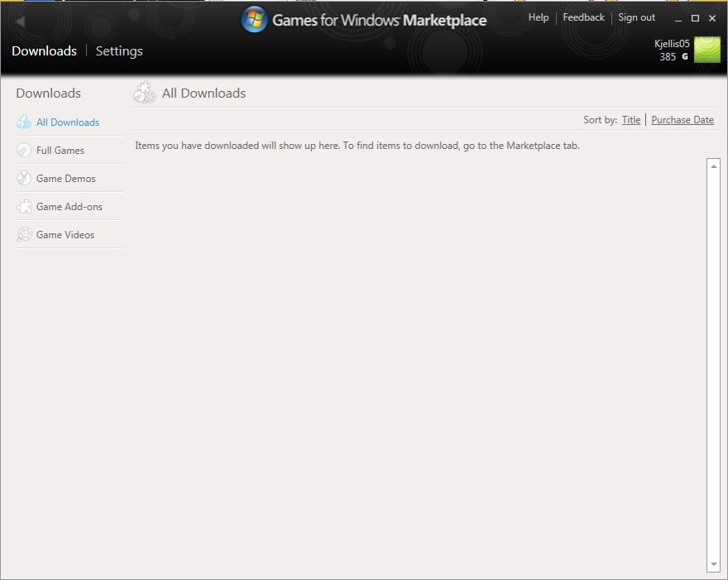This screenshot has width=728, height=580.
Task: Click the Full Games disc icon
Action: click(24, 150)
